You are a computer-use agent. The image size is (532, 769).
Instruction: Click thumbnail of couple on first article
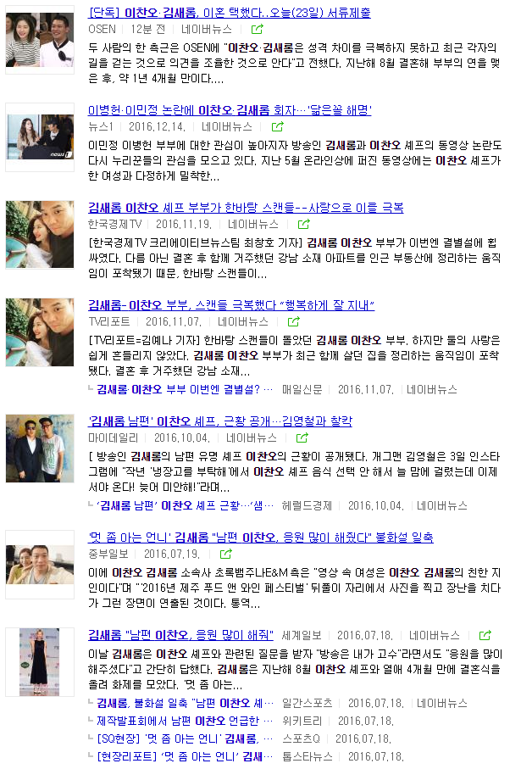pyautogui.click(x=40, y=40)
